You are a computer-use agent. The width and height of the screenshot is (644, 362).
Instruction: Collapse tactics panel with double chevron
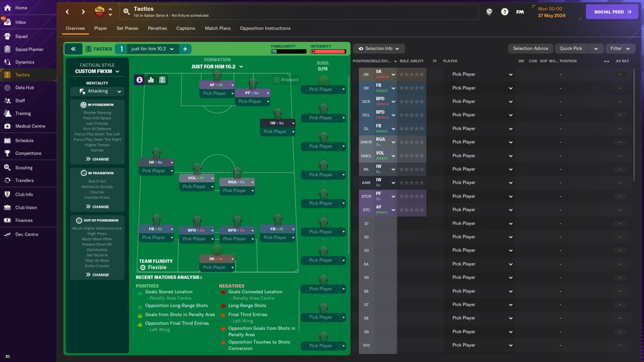pos(73,49)
